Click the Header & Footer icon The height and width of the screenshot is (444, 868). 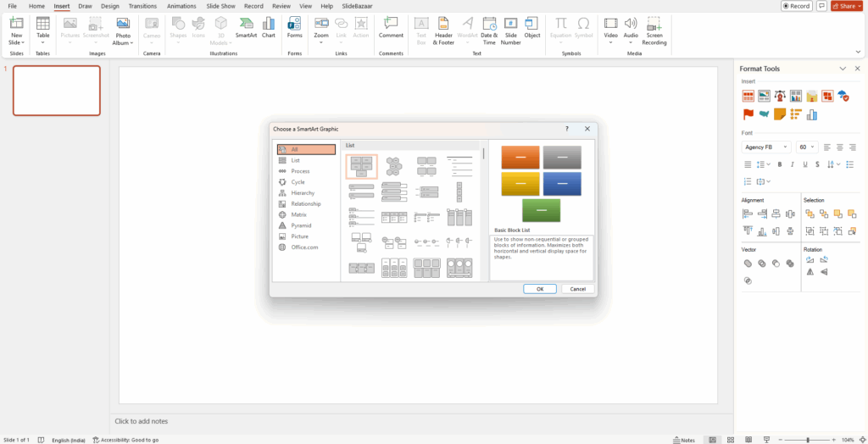point(443,31)
